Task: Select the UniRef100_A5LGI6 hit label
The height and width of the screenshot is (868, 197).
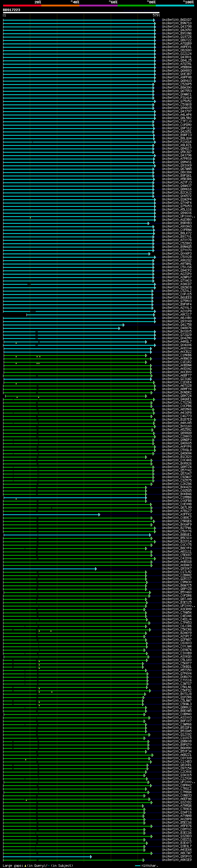Action: 177,210
